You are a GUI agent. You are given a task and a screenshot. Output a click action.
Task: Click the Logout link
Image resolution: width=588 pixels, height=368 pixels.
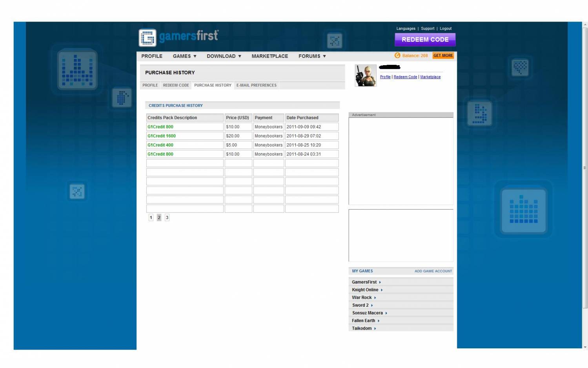click(x=445, y=29)
